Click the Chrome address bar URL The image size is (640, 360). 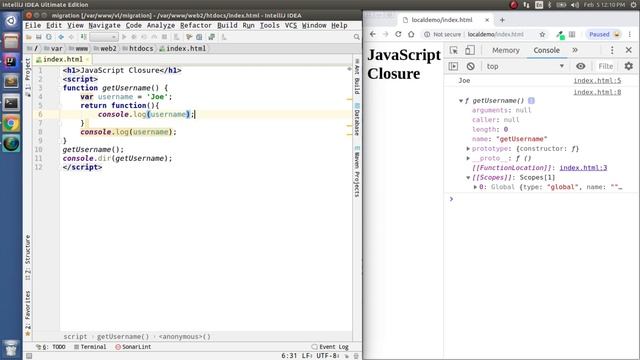[496, 34]
